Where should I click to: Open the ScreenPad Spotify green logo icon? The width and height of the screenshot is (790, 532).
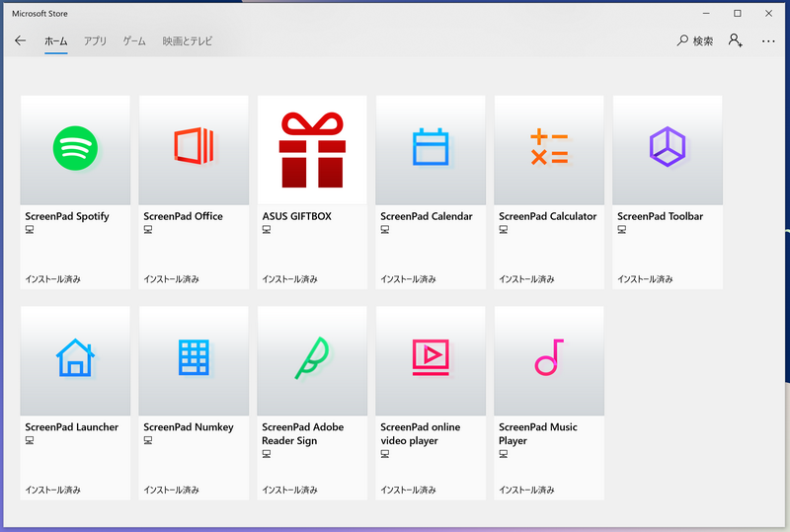pos(76,148)
